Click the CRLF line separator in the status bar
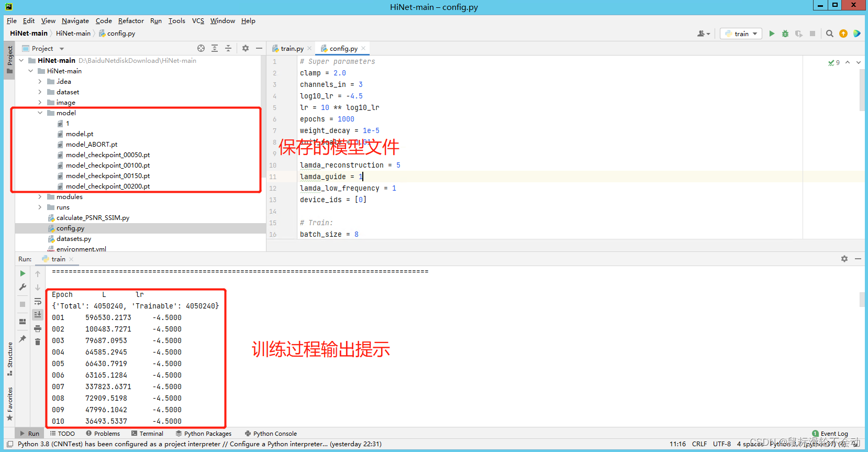 click(x=699, y=444)
